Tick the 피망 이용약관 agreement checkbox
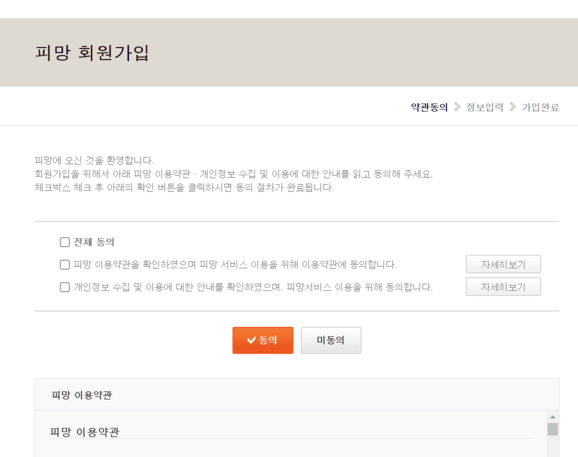This screenshot has height=457, width=578. [x=65, y=265]
